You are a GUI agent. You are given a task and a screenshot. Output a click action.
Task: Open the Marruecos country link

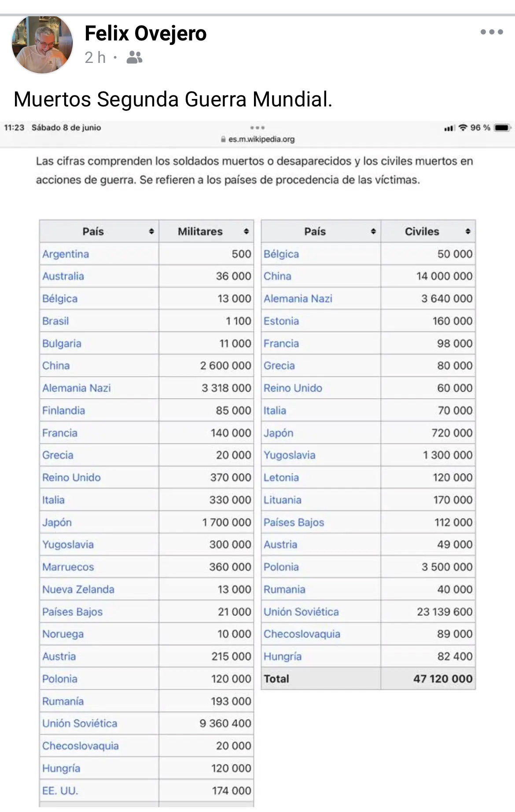pyautogui.click(x=68, y=567)
